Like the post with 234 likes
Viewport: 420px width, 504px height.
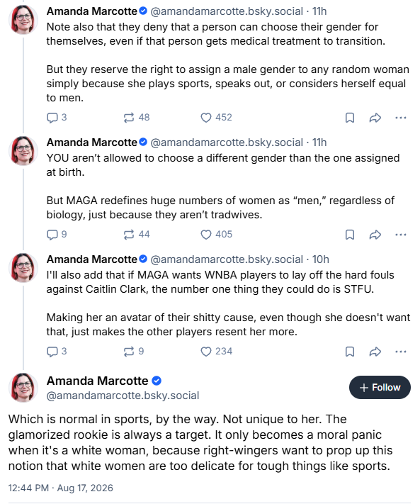coord(216,352)
